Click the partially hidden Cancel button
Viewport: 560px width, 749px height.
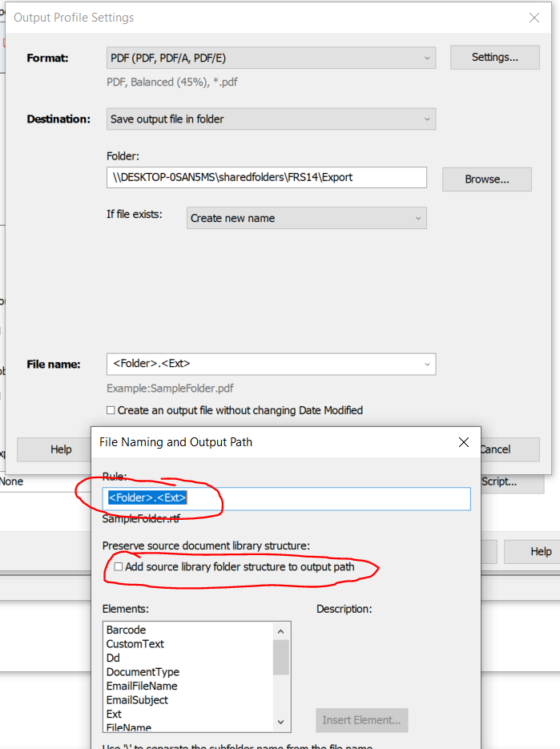(510, 449)
